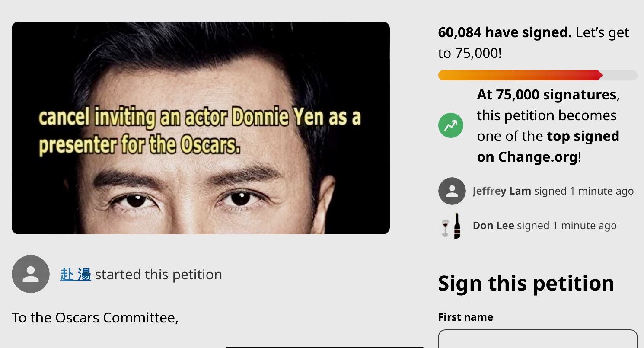Click the "Sign this petition" heading
Screen dimensions: 644x348
pyautogui.click(x=526, y=283)
